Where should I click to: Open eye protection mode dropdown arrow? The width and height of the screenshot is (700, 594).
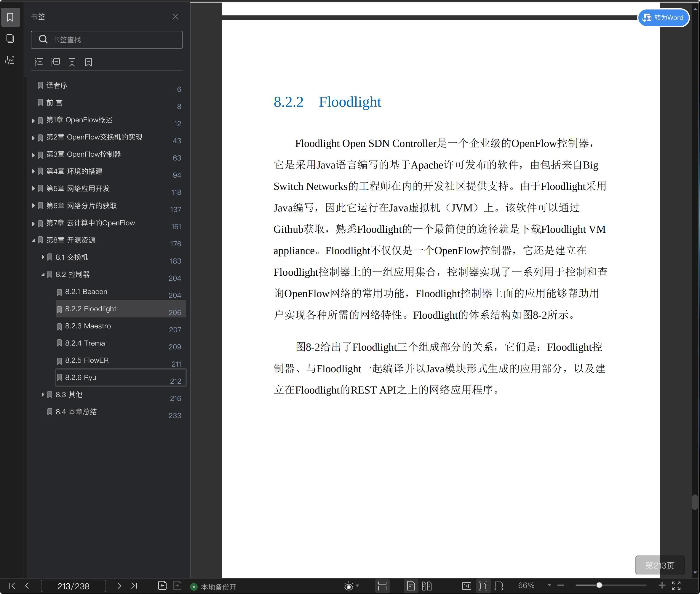tap(358, 586)
